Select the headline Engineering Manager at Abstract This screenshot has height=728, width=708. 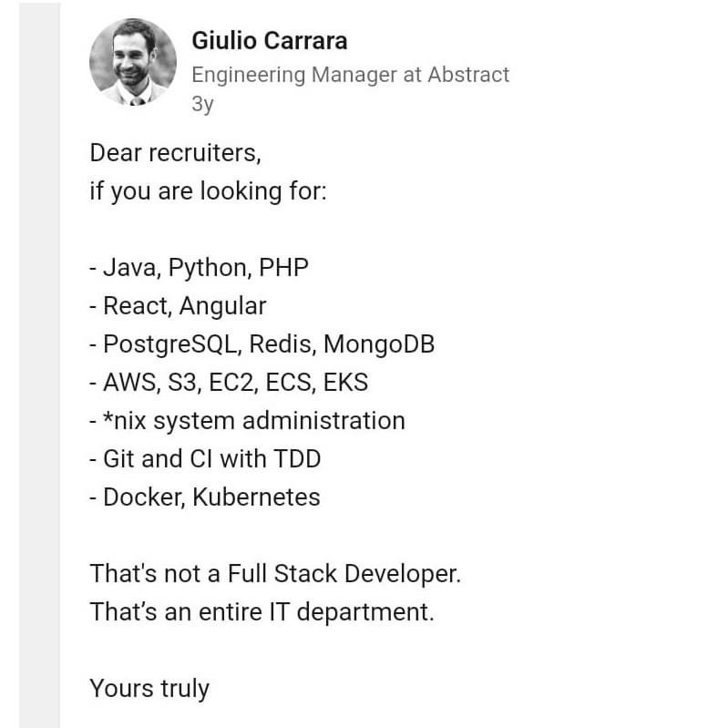click(351, 75)
